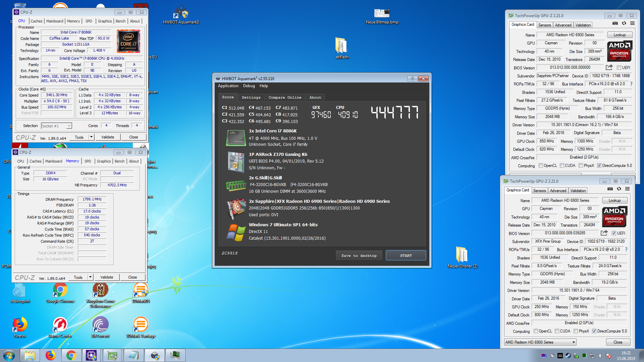Viewport: 644px width, 362px height.
Task: Open the HWBOT Aquamark3 desktop shortcut
Action: tap(181, 15)
